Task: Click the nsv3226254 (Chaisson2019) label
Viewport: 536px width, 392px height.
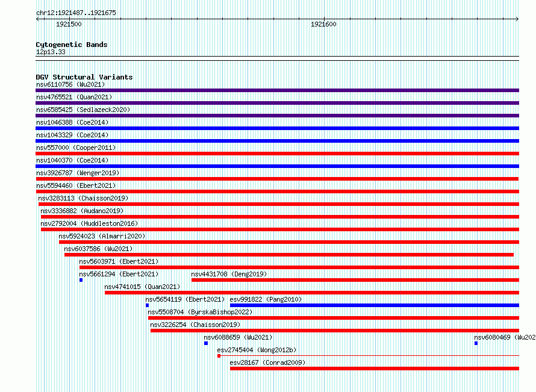Action: click(195, 325)
